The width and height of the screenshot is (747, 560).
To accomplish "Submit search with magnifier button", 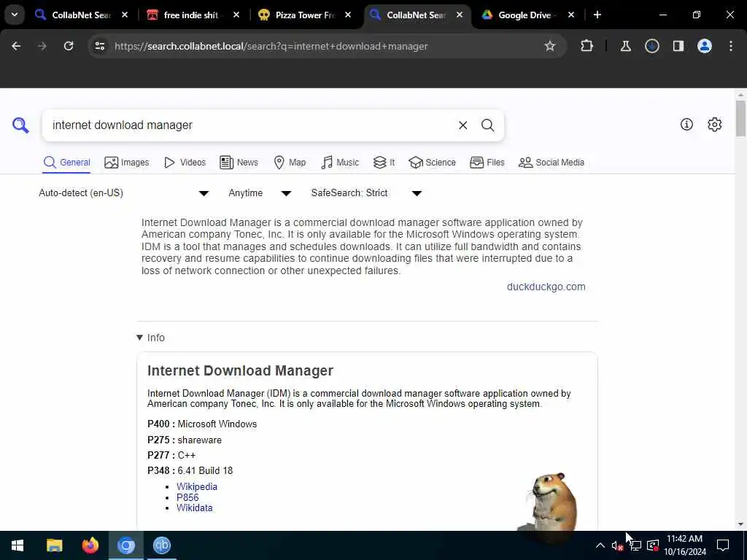I will [x=487, y=125].
